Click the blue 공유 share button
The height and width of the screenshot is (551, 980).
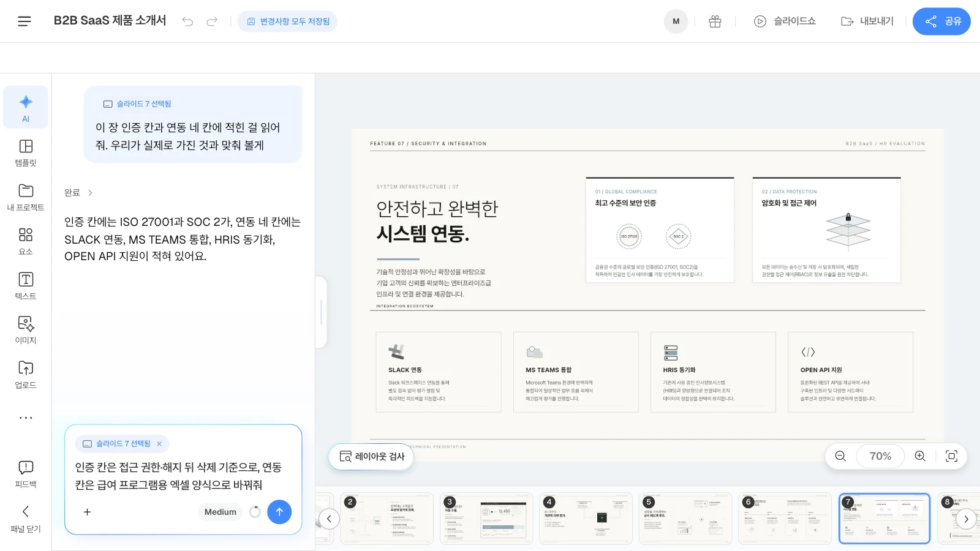(x=941, y=21)
